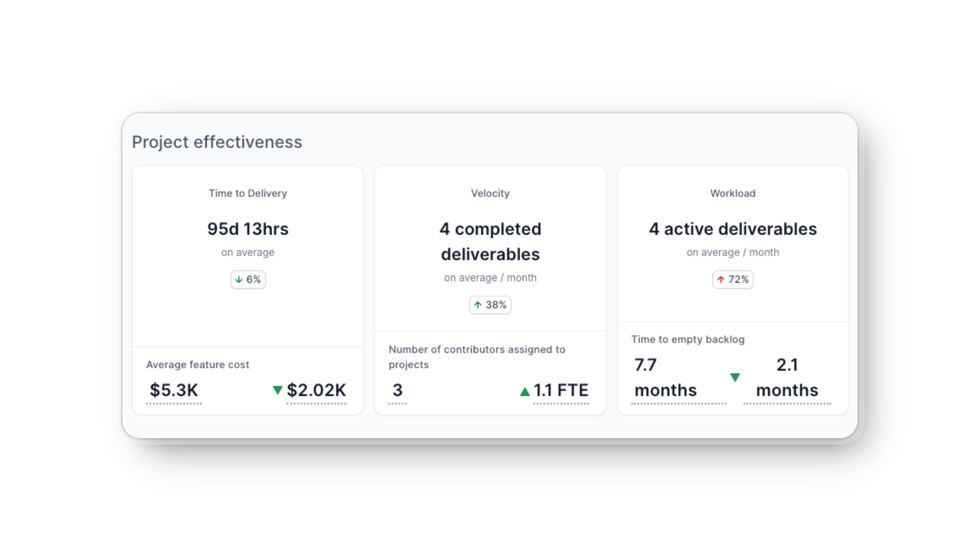Click the 72% workload change badge
Screen dimensions: 980x551
(x=732, y=279)
